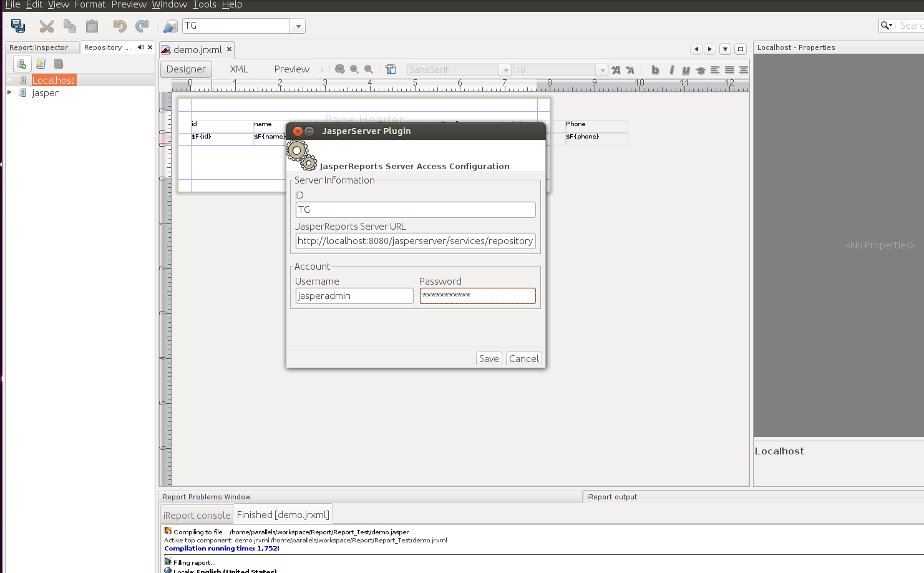Open the File menu
Screen dimensions: 924x573
tap(12, 5)
